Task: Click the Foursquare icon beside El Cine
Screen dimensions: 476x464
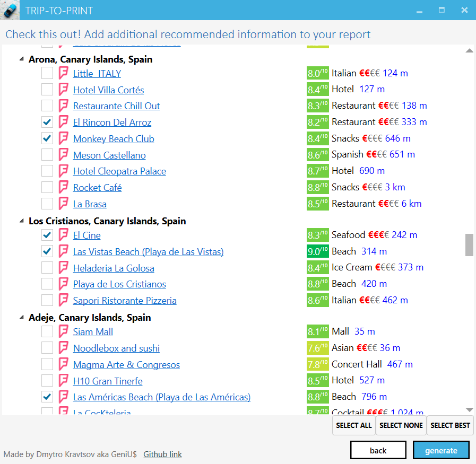Action: [x=64, y=235]
